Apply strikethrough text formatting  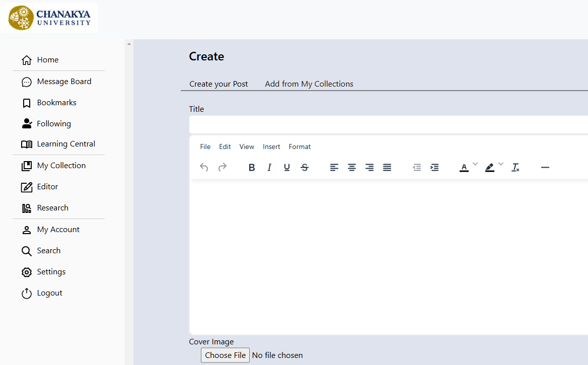(x=305, y=168)
